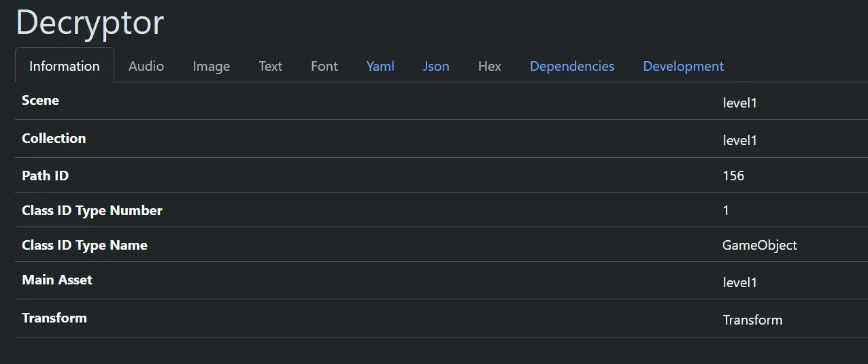Select the GameObject class name value

pyautogui.click(x=759, y=245)
